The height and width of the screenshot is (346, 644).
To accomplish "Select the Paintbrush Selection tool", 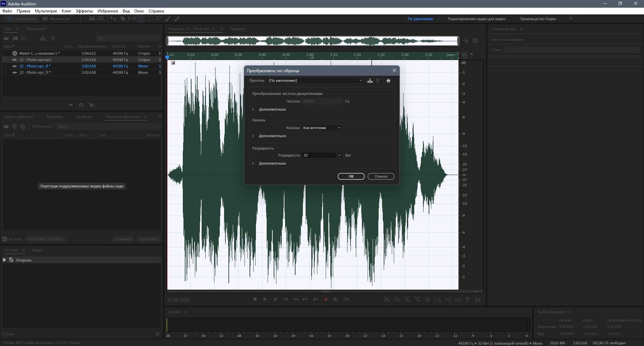I will click(168, 19).
